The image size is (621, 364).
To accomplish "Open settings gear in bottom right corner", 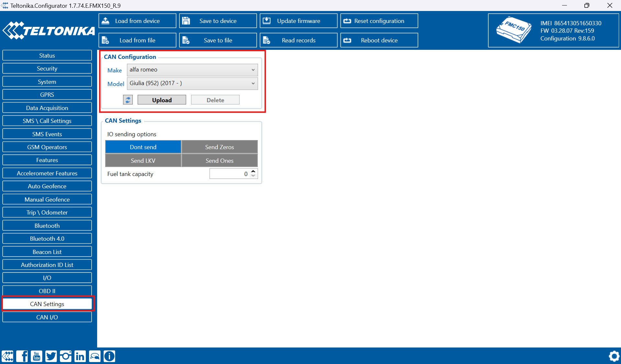I will [614, 356].
